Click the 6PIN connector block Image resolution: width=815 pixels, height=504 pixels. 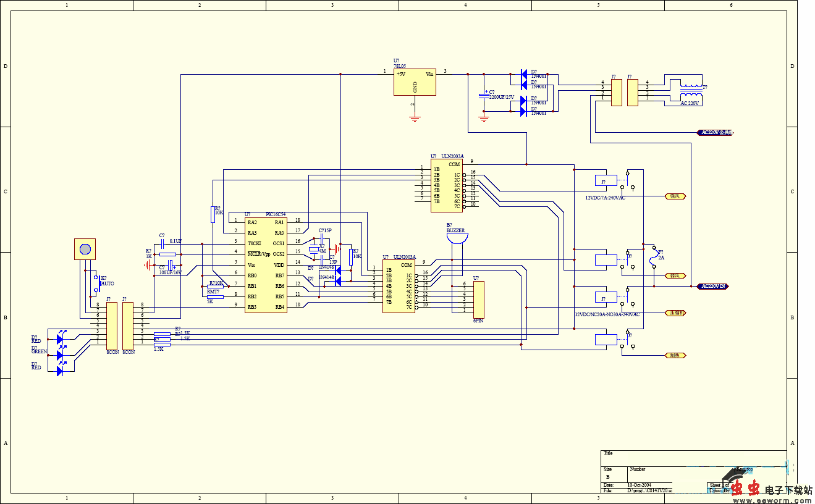tap(478, 299)
